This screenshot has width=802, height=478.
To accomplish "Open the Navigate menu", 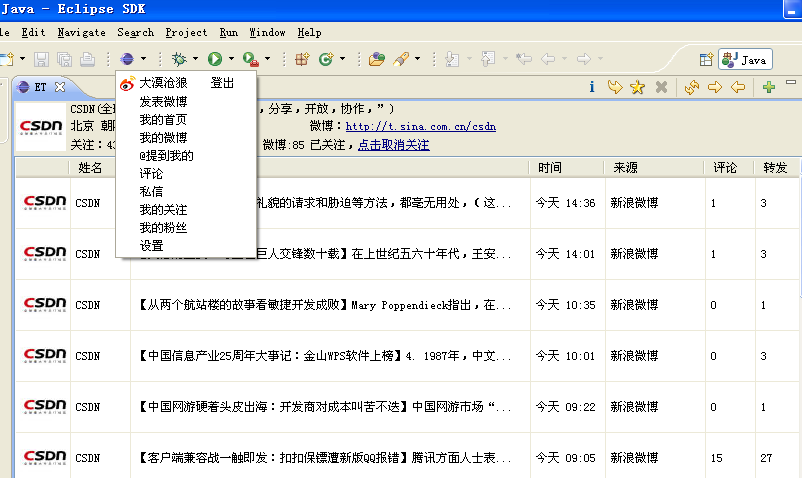I will (79, 32).
